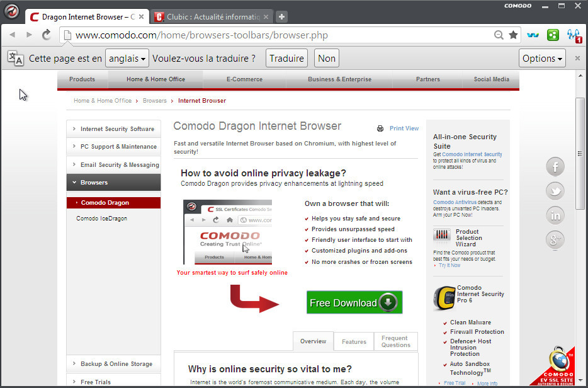The image size is (588, 388).
Task: Bookmark this page with the star icon
Action: 513,35
